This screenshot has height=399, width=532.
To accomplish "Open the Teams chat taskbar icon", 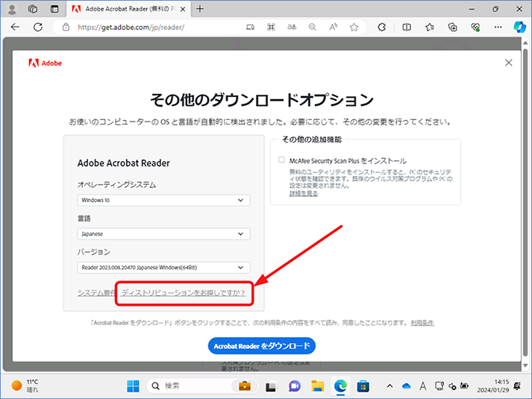I will click(295, 386).
